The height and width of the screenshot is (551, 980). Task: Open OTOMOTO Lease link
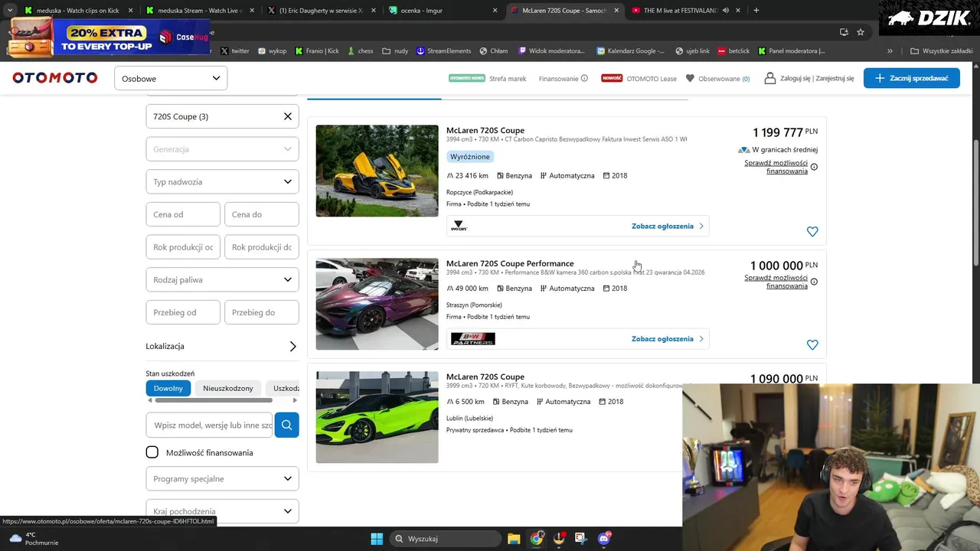coord(652,78)
